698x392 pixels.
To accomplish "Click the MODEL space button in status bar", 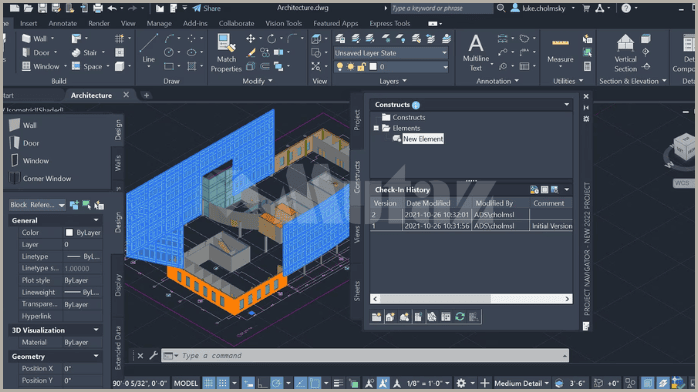I will pos(186,383).
